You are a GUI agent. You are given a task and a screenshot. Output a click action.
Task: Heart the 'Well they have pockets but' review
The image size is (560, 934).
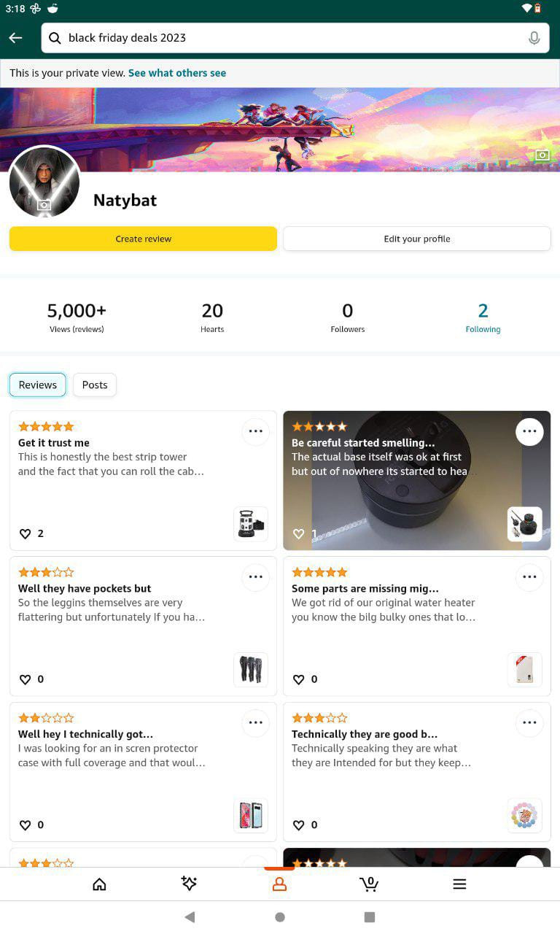[x=25, y=679]
